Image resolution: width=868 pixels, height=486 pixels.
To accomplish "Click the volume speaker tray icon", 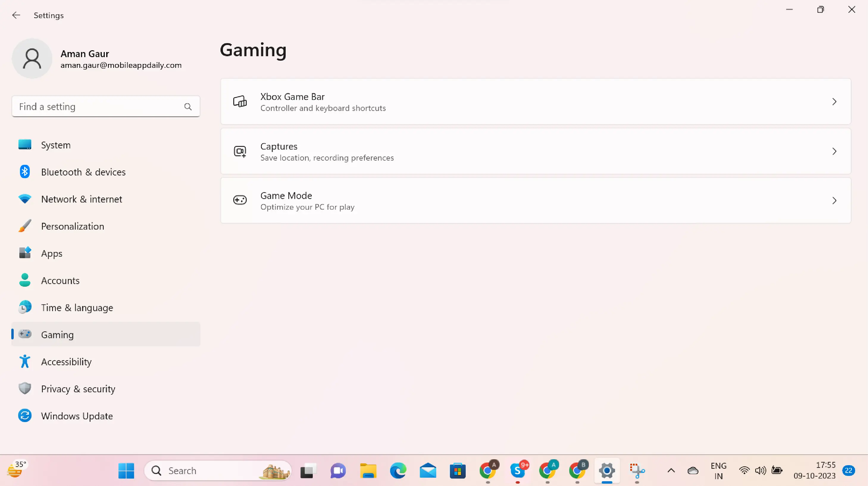I will (761, 471).
